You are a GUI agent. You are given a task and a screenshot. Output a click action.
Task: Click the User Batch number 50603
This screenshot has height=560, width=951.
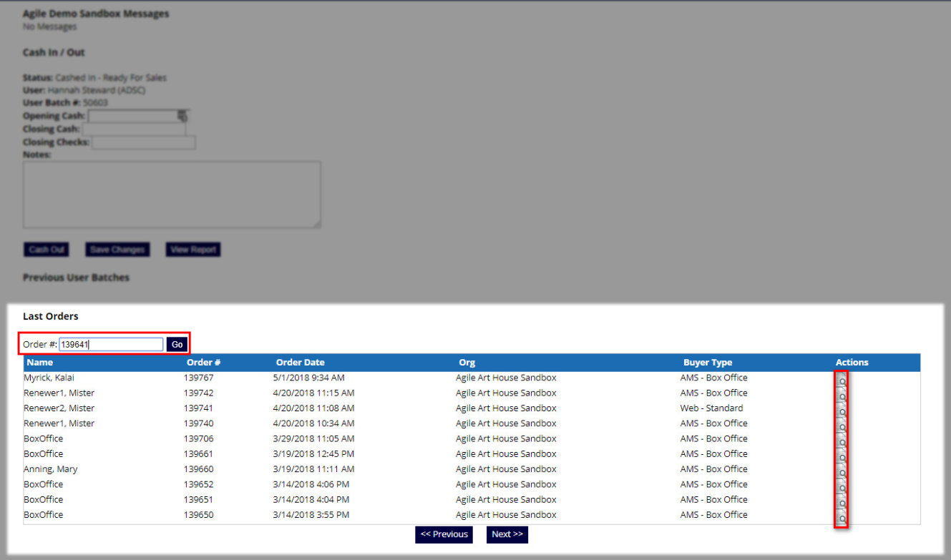(x=96, y=103)
